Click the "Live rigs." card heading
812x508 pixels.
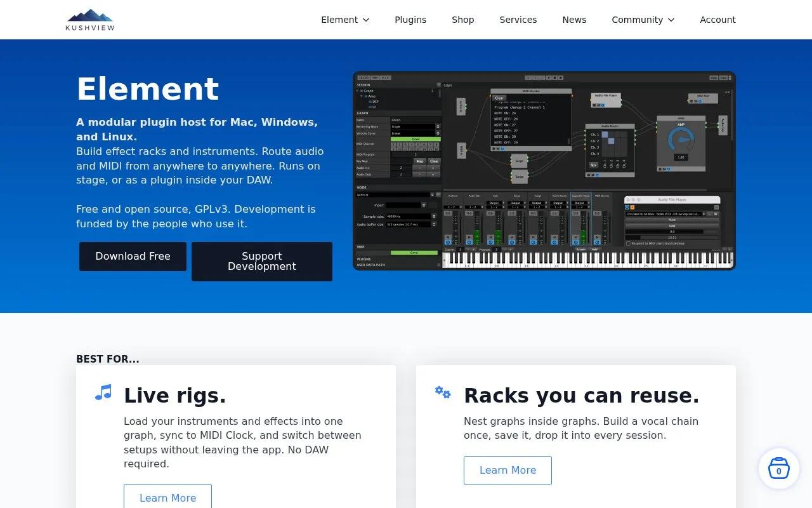(x=175, y=396)
